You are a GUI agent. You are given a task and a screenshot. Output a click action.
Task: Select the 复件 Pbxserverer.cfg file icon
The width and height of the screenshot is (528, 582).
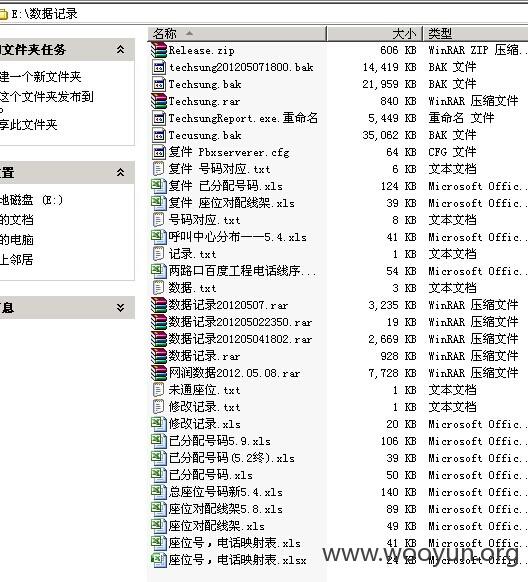click(x=159, y=152)
